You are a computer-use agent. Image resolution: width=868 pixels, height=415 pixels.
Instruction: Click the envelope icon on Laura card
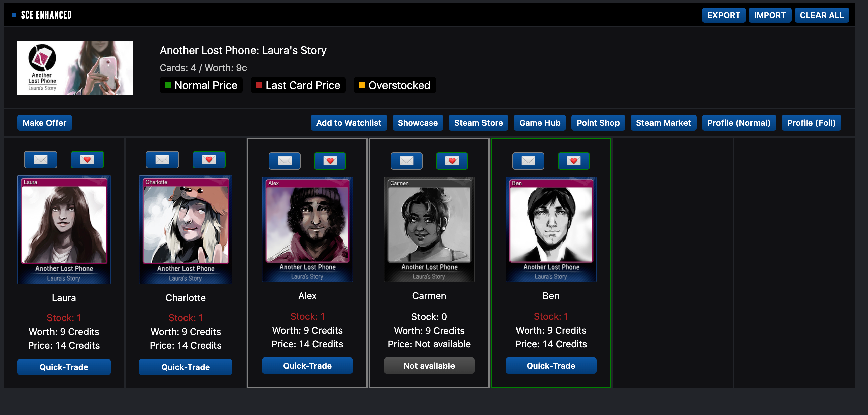40,160
